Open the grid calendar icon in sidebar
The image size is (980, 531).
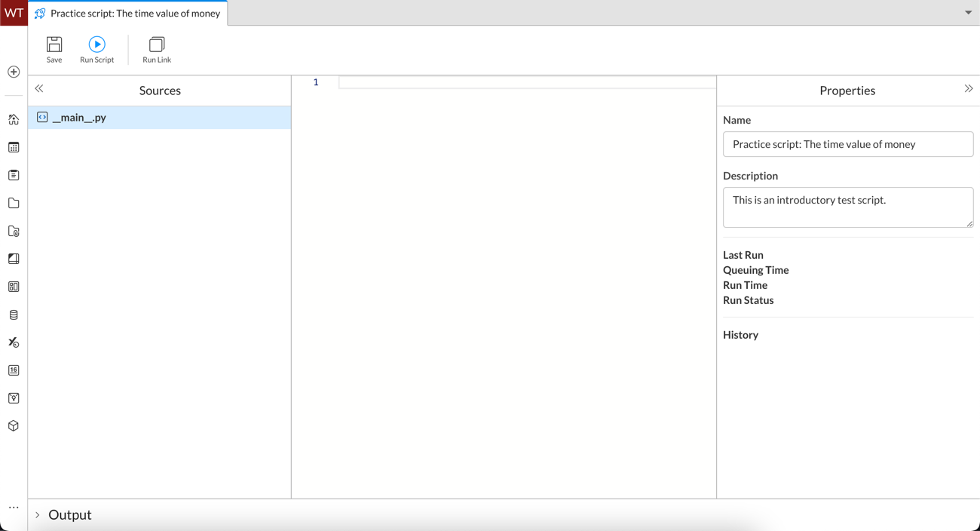tap(14, 148)
